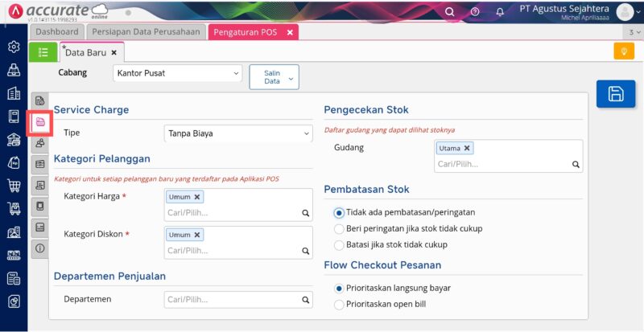Remove the 'Utama' warehouse tag

coord(467,148)
